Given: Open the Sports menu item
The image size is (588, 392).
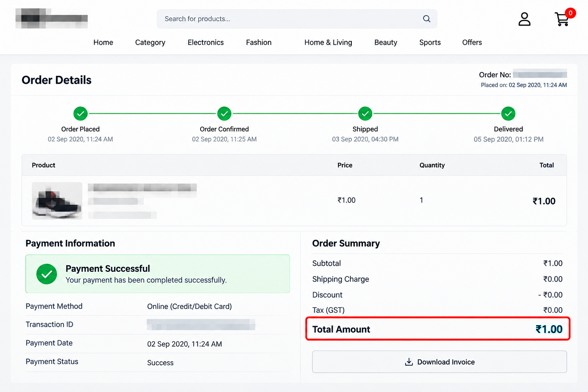Looking at the screenshot, I should click(x=430, y=42).
